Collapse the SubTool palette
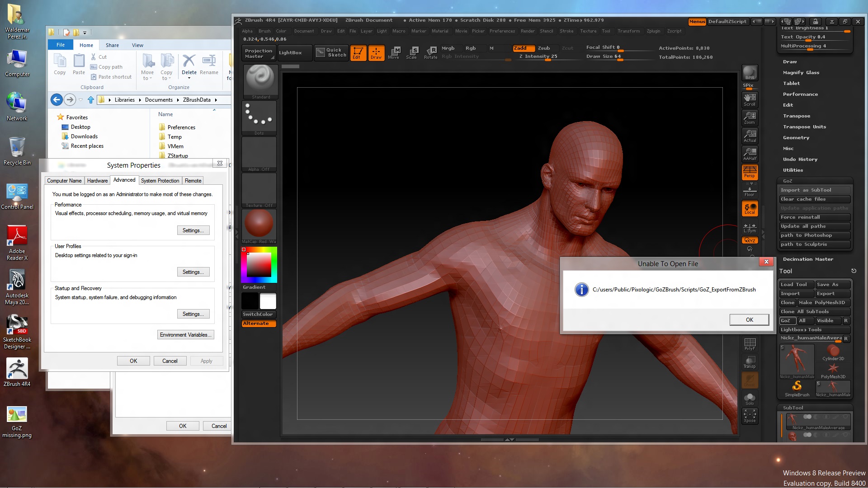This screenshot has height=488, width=868. point(793,408)
